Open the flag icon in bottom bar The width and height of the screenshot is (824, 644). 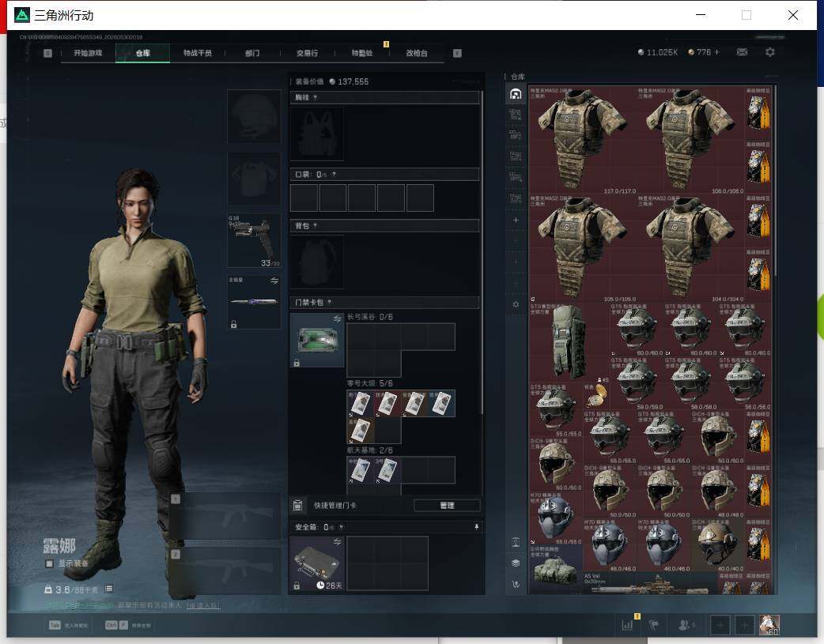click(654, 624)
